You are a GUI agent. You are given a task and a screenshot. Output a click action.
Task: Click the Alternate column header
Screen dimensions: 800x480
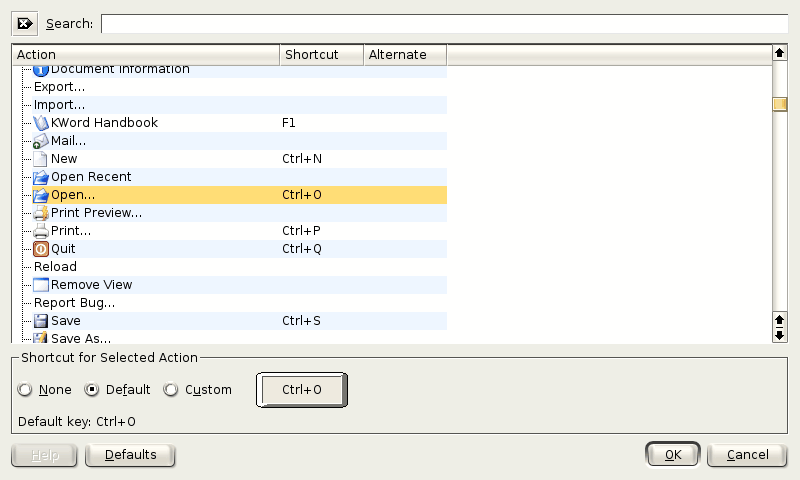[x=404, y=55]
